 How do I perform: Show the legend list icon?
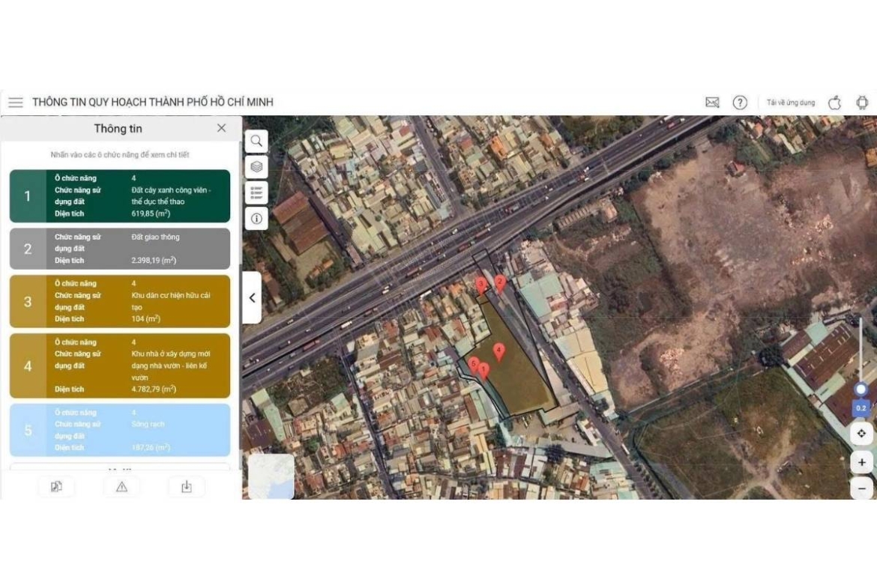tap(256, 193)
